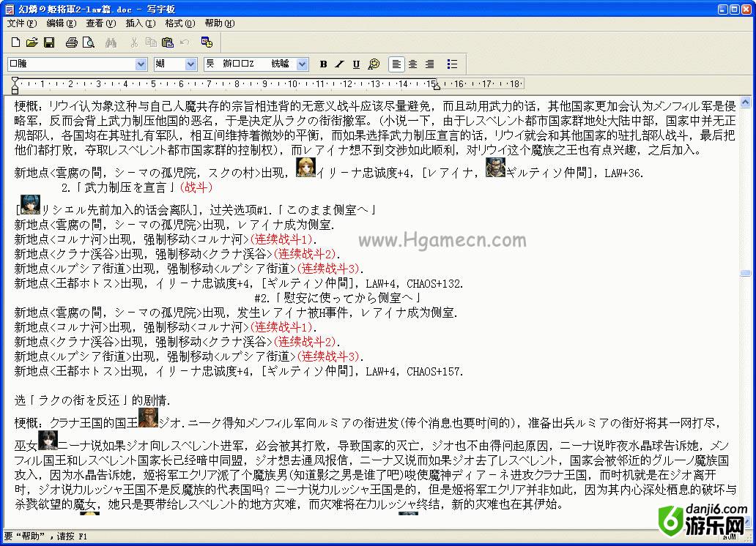Click the Date/Time insert icon
Image resolution: width=756 pixels, height=546 pixels.
(207, 42)
